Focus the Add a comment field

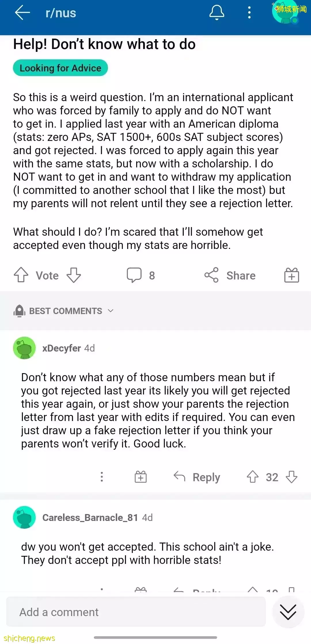coord(136,612)
